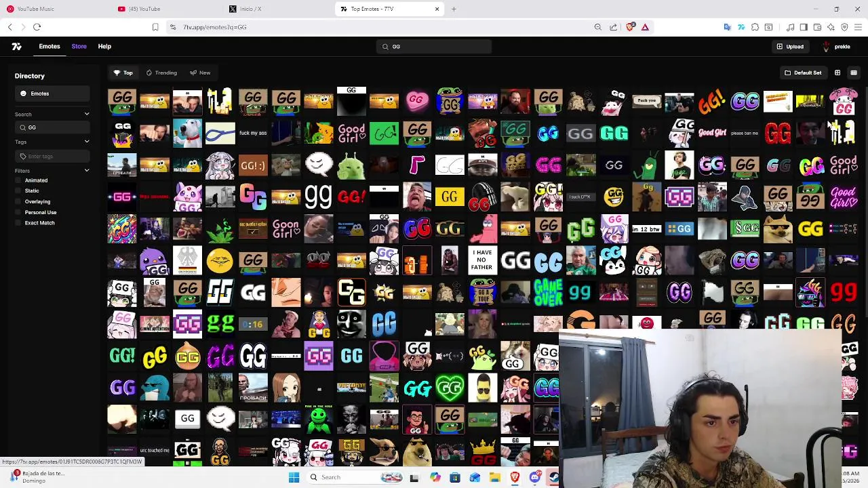This screenshot has width=868, height=488.
Task: Switch to compact grid view icon
Action: (x=854, y=73)
